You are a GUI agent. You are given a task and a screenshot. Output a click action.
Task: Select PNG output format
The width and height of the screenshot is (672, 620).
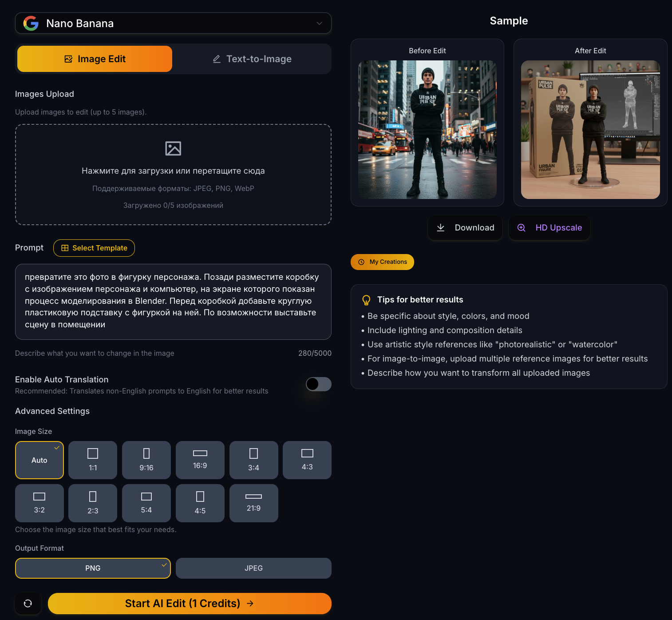click(x=93, y=568)
